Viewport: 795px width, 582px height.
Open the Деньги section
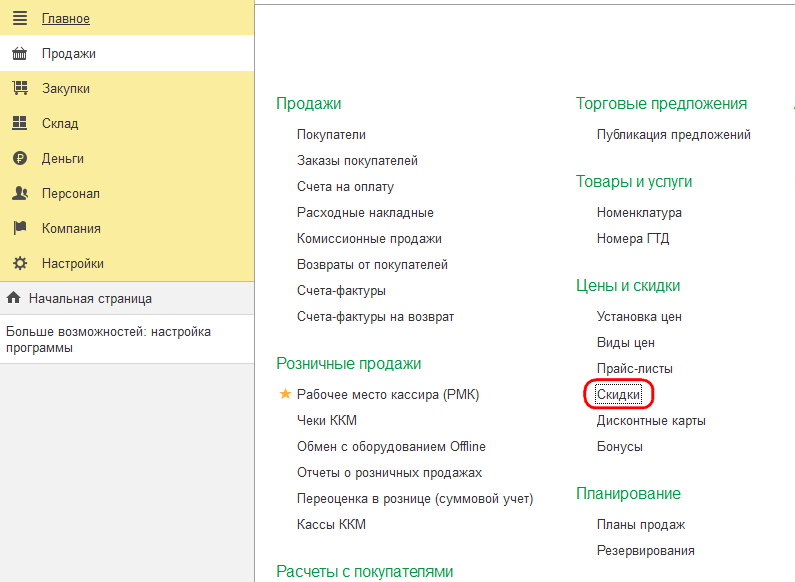(127, 158)
